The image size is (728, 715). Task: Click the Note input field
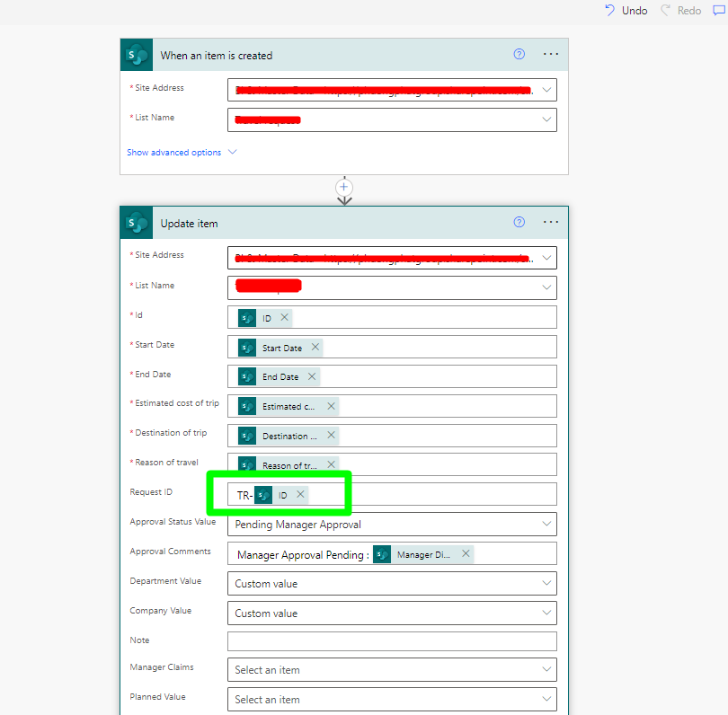click(x=392, y=641)
